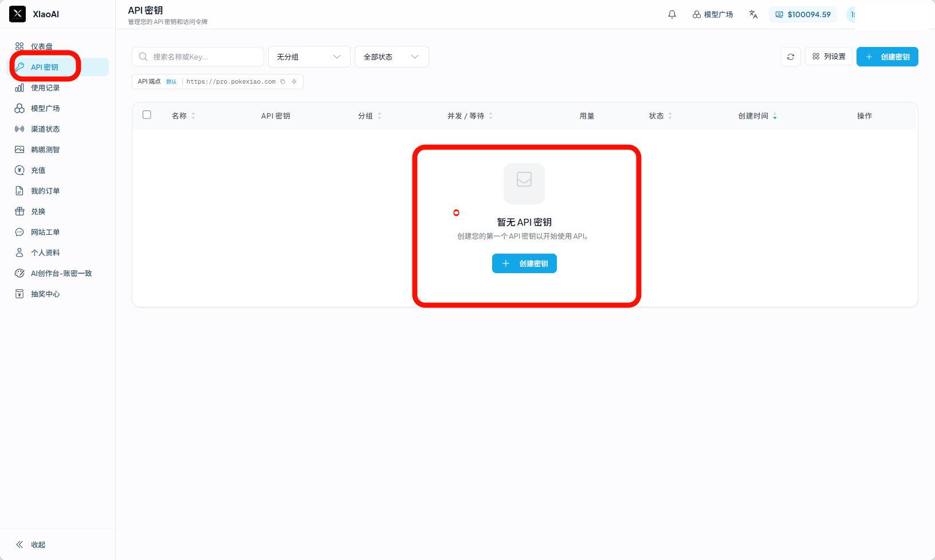Go to 充值 in the sidebar
Screen dimensions: 935x560
tap(57, 170)
